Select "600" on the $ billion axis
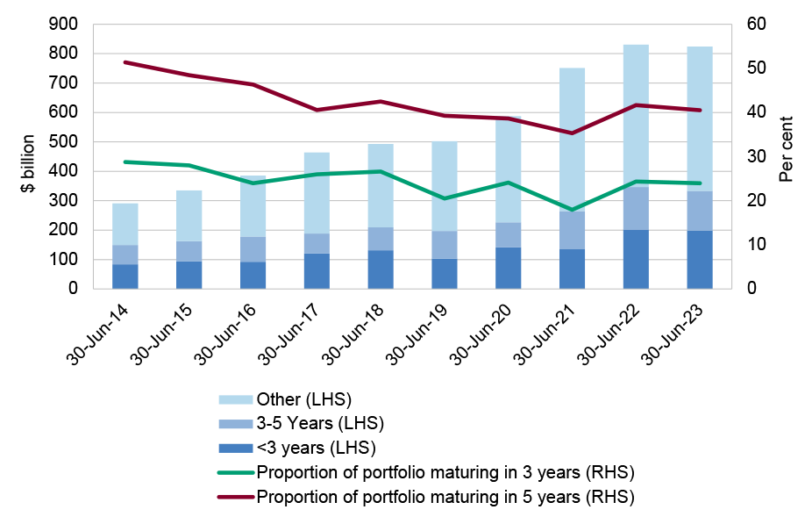812x524 pixels. (63, 112)
